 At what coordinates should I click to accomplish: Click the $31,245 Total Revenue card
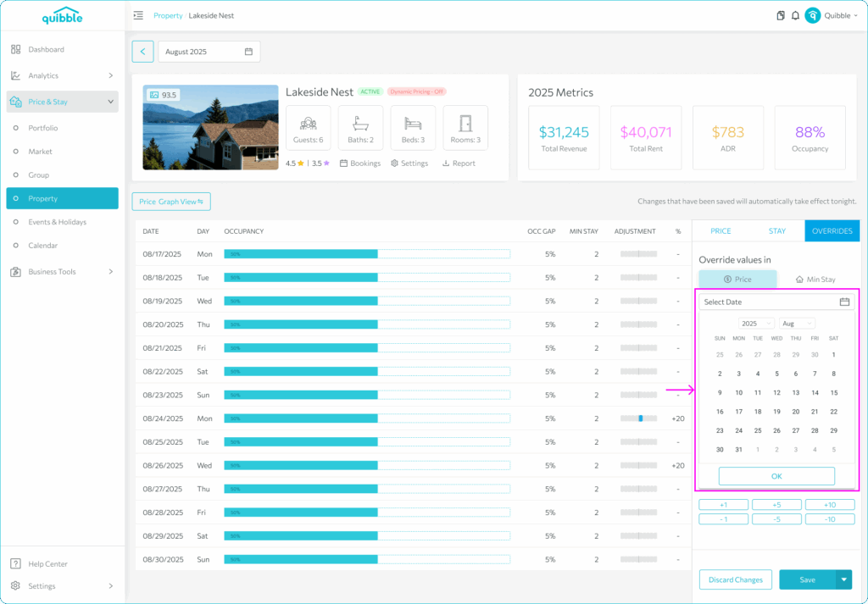[564, 138]
